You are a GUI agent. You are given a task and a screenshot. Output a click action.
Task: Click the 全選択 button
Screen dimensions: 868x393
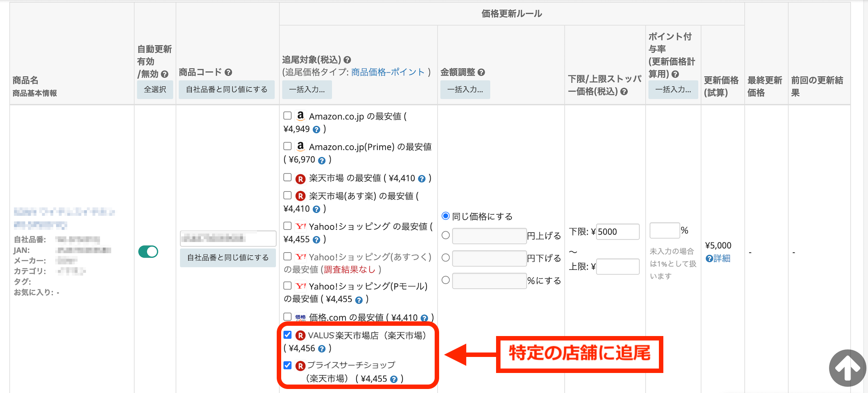(155, 89)
